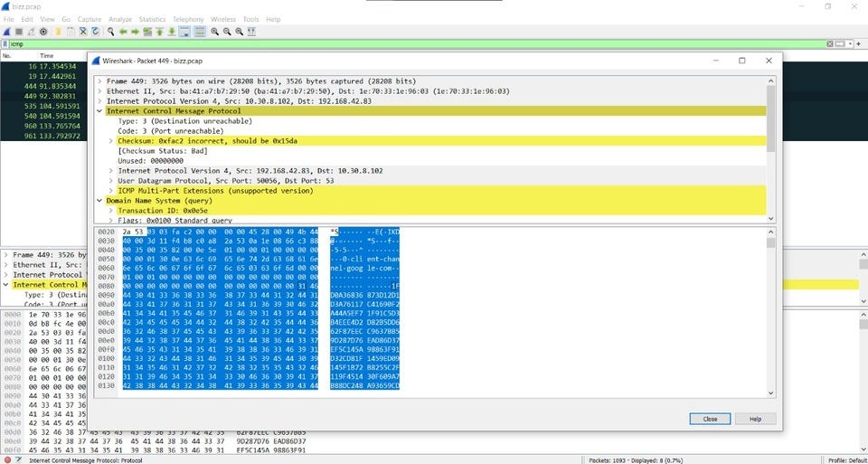868x464 pixels.
Task: Select packet 535 in main packet list
Action: (x=43, y=106)
